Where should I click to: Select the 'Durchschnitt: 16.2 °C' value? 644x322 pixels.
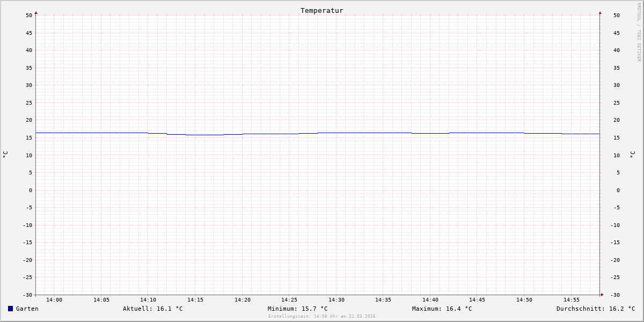click(x=596, y=309)
